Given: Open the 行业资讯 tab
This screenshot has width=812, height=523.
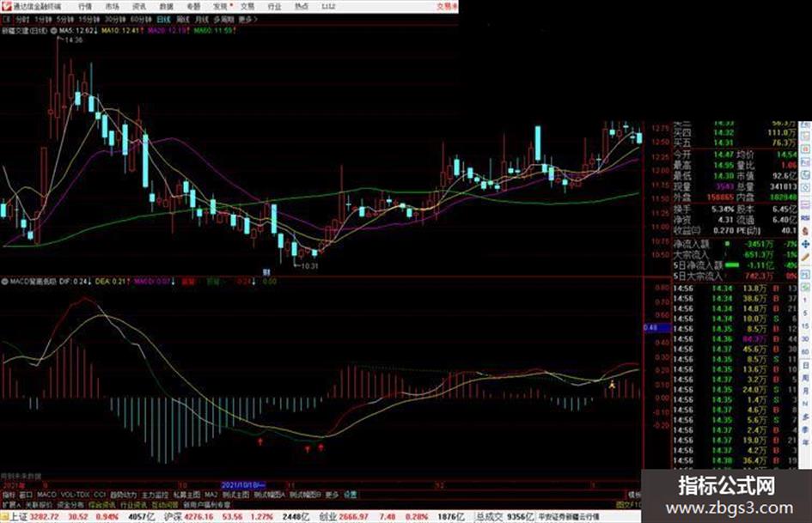Looking at the screenshot, I should click(133, 504).
